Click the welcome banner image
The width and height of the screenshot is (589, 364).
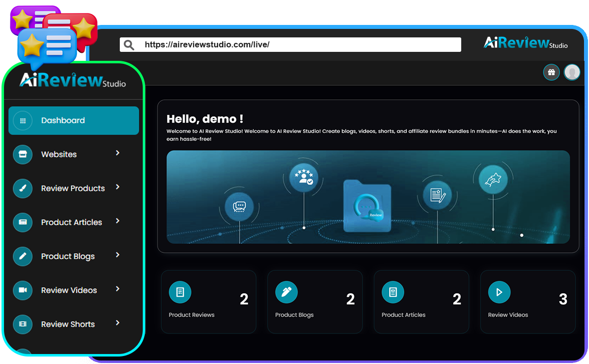pos(368,197)
